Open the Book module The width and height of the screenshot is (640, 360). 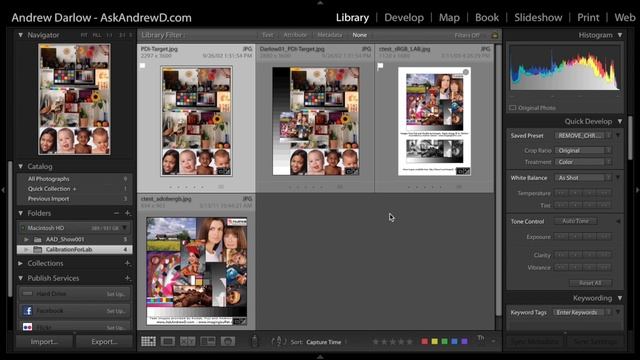[x=487, y=18]
